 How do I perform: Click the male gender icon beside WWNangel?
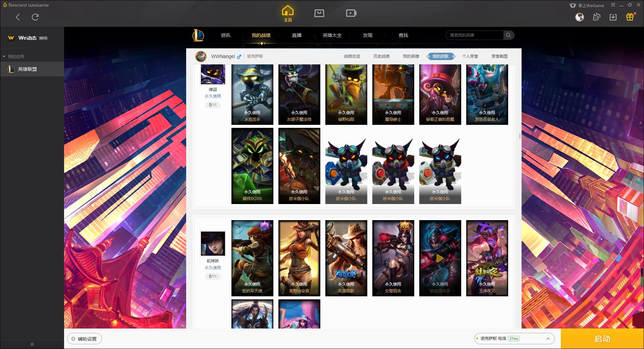coord(239,57)
